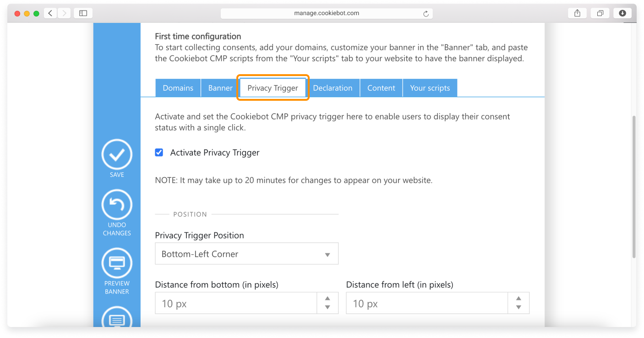This screenshot has height=338, width=644.
Task: Click the manage.cookiebot.com address bar
Action: [326, 13]
